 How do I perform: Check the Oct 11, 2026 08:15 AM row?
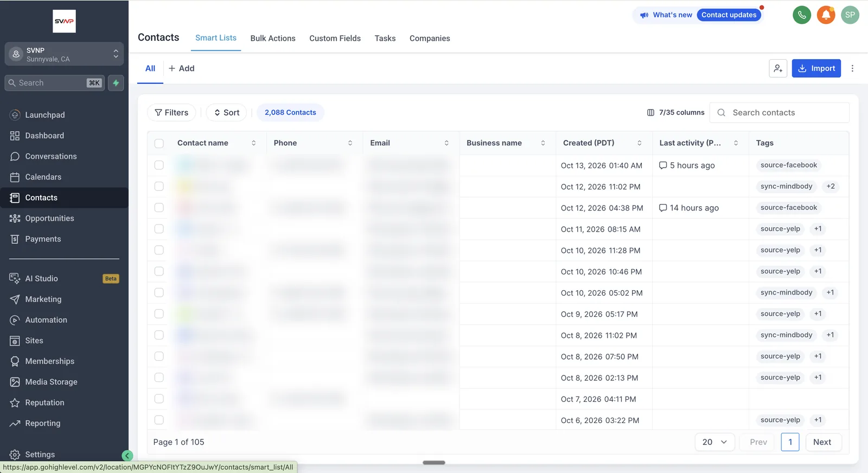tap(159, 229)
